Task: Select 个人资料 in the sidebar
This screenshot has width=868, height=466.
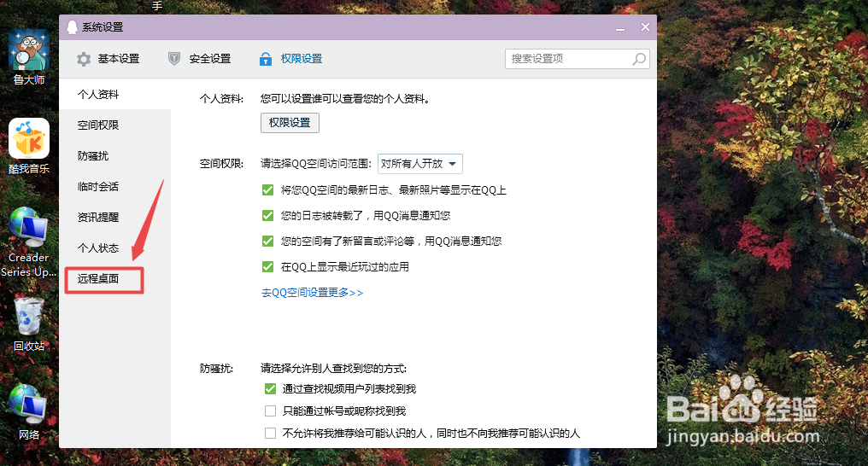Action: pyautogui.click(x=115, y=95)
